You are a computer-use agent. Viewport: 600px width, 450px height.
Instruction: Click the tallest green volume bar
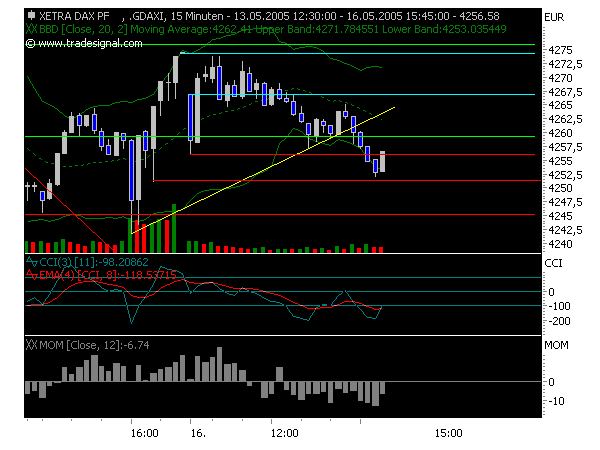pos(174,228)
